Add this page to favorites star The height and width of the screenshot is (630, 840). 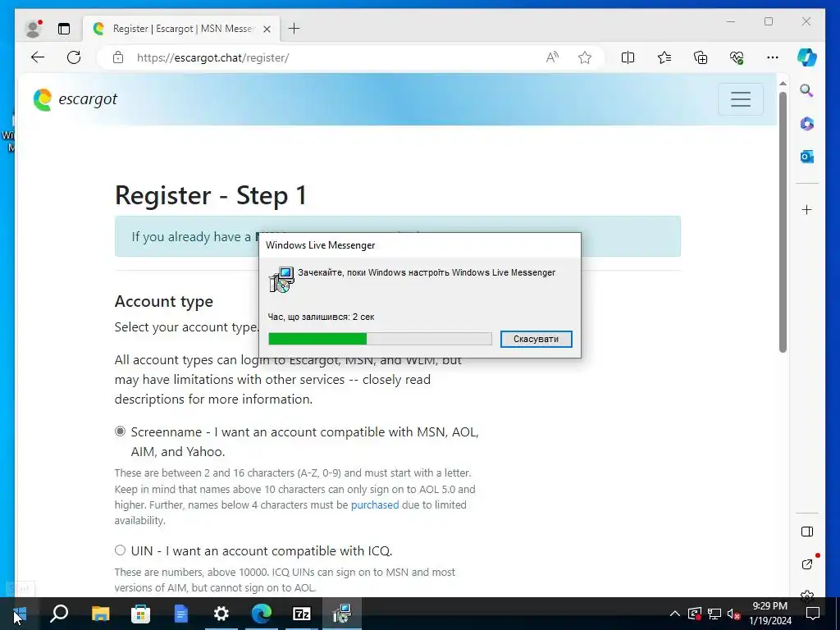(585, 57)
